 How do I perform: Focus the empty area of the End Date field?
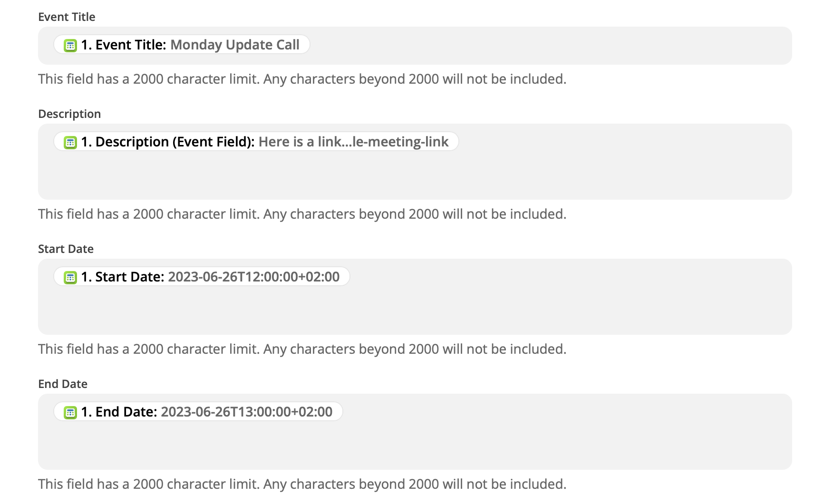[x=415, y=446]
